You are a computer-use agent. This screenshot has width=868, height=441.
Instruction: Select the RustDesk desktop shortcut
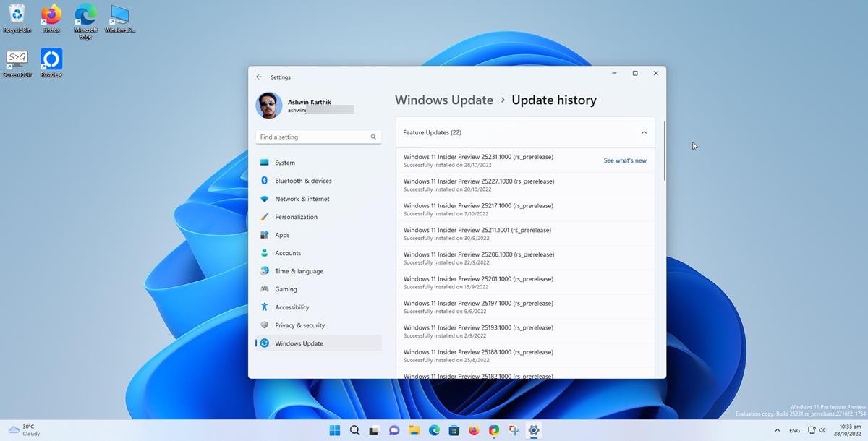point(51,63)
